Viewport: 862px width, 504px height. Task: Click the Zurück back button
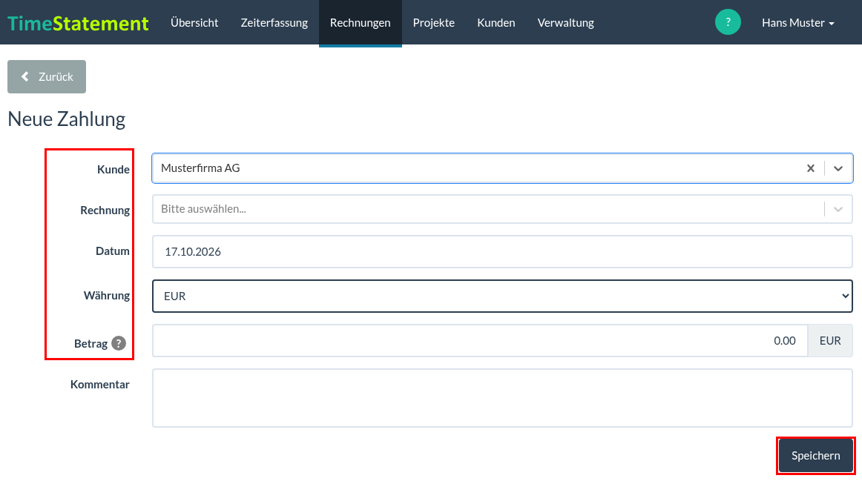(x=47, y=77)
